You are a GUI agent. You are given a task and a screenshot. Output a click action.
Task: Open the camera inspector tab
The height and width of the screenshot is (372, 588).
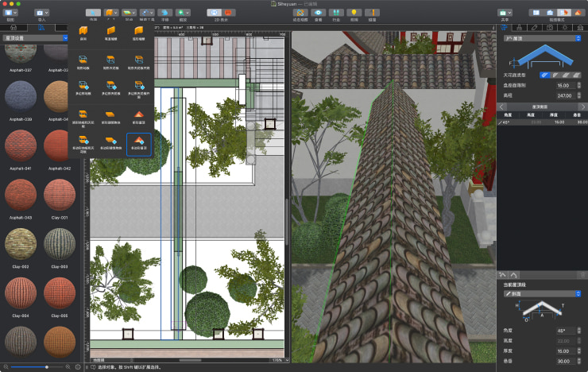[x=550, y=28]
